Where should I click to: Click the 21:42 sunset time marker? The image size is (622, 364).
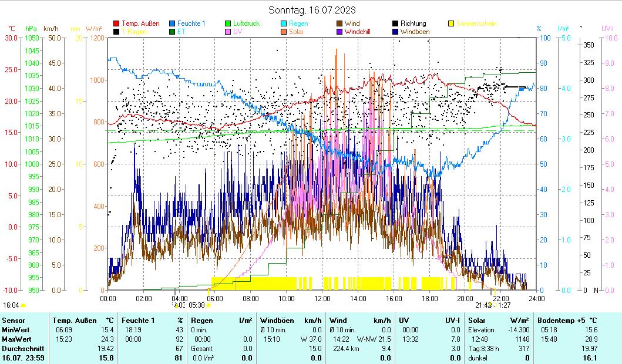tap(483, 305)
